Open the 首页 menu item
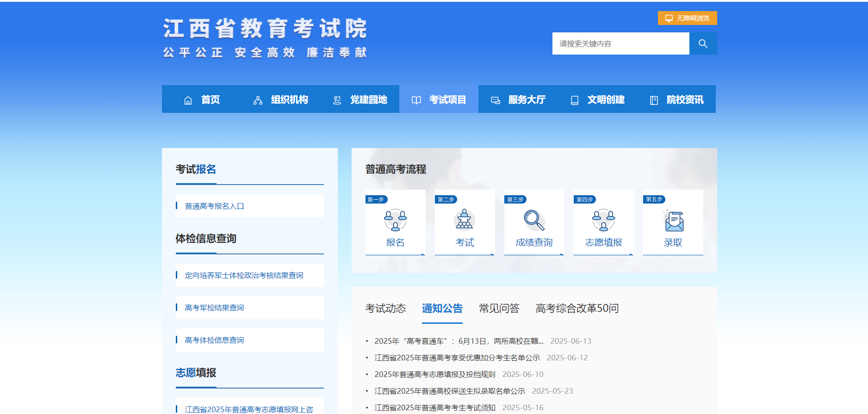The image size is (868, 414). (211, 99)
